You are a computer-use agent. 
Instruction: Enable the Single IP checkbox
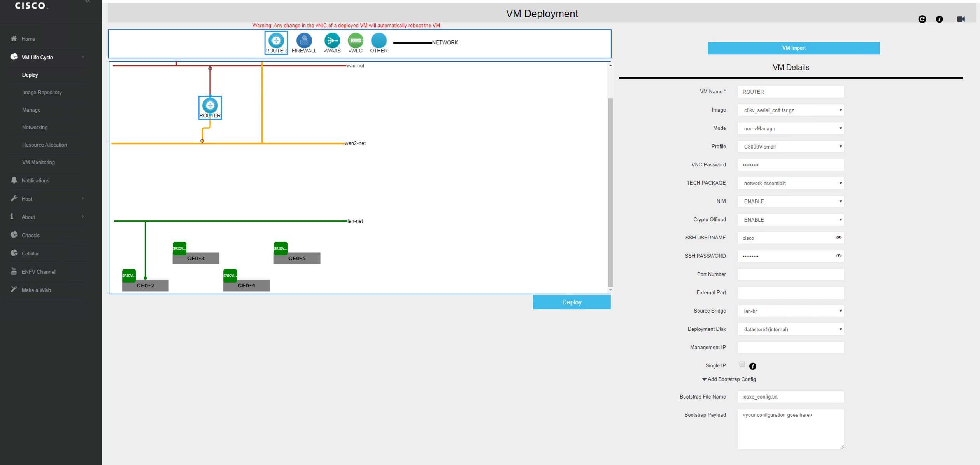click(x=742, y=365)
